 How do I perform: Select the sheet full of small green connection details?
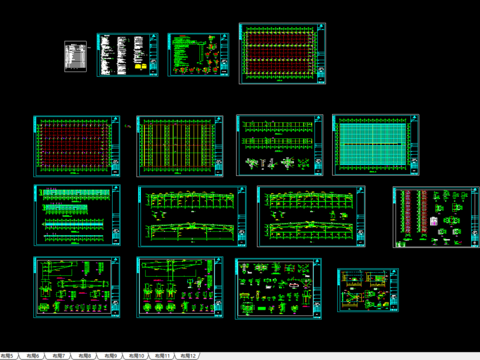pyautogui.click(x=278, y=289)
